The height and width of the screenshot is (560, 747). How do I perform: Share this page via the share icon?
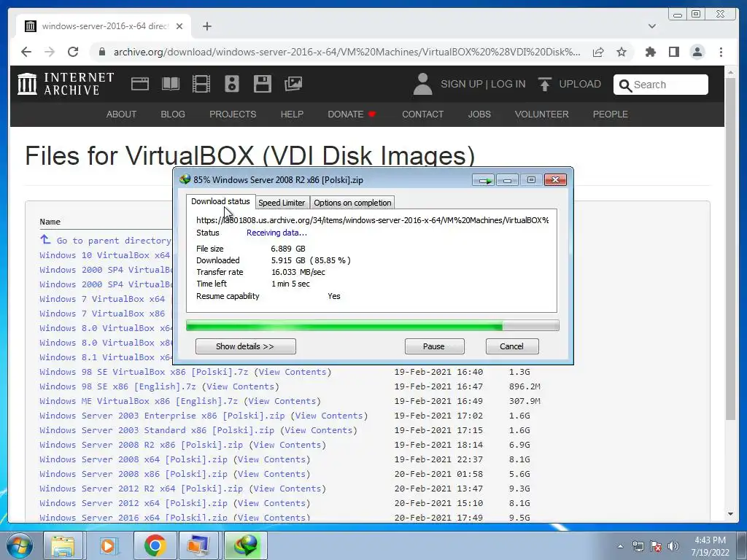[598, 52]
